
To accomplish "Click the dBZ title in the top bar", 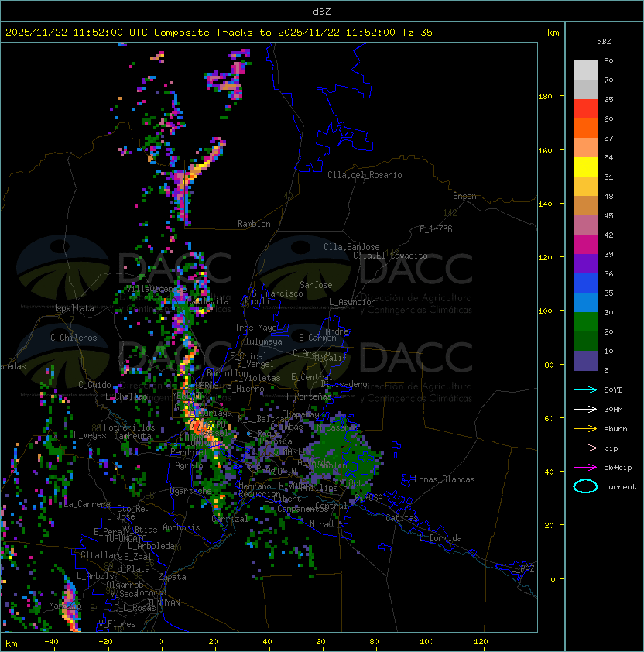I will click(322, 12).
